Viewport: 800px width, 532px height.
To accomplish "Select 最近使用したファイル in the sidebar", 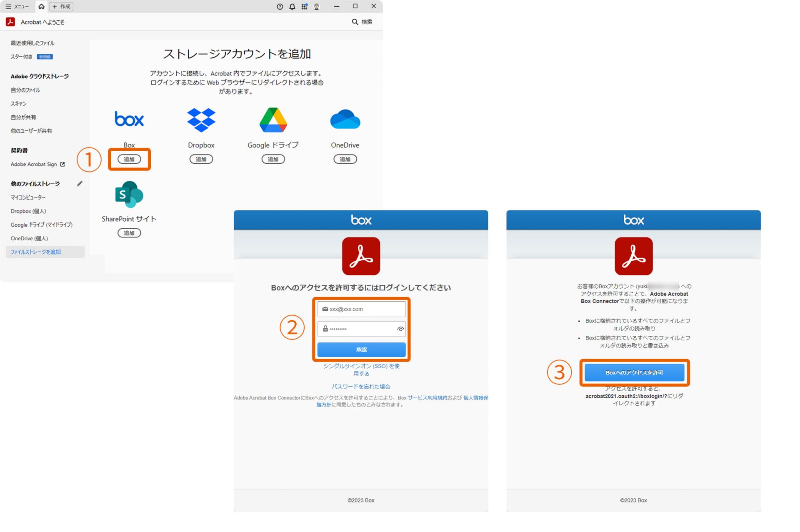I will pyautogui.click(x=32, y=43).
